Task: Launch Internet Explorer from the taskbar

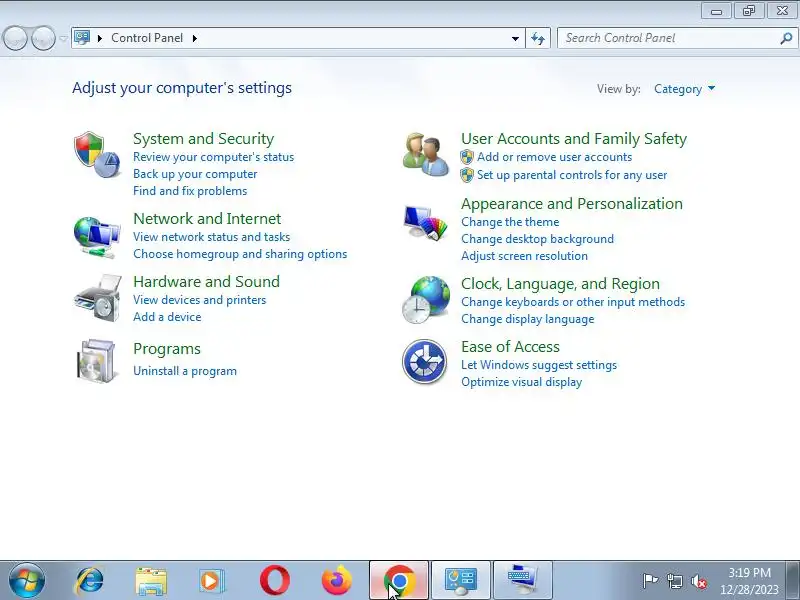Action: coord(90,581)
